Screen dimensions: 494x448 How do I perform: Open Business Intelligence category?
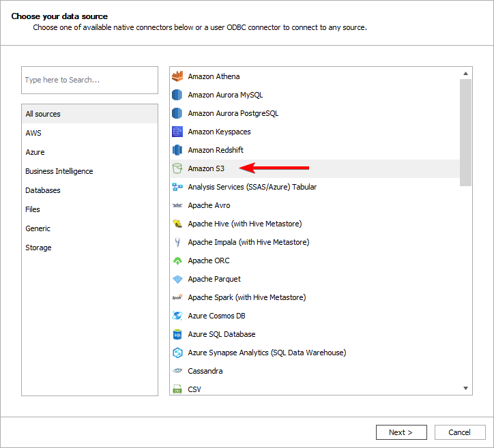click(89, 171)
